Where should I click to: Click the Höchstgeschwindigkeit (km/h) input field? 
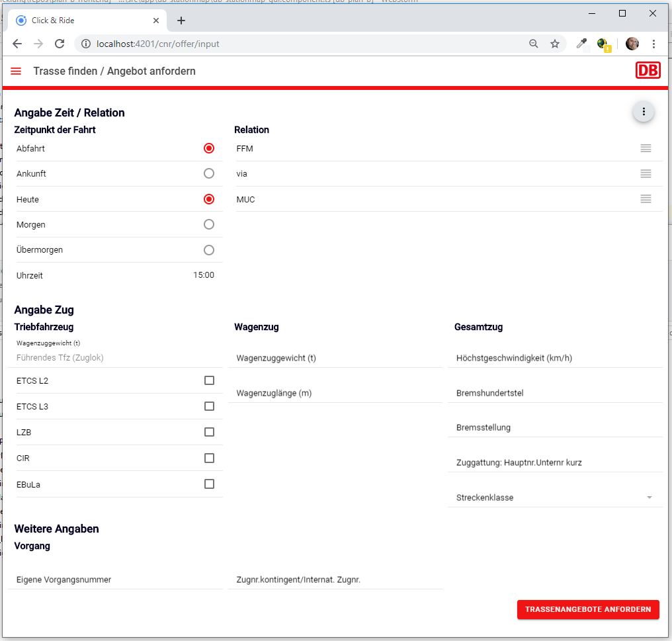[554, 358]
